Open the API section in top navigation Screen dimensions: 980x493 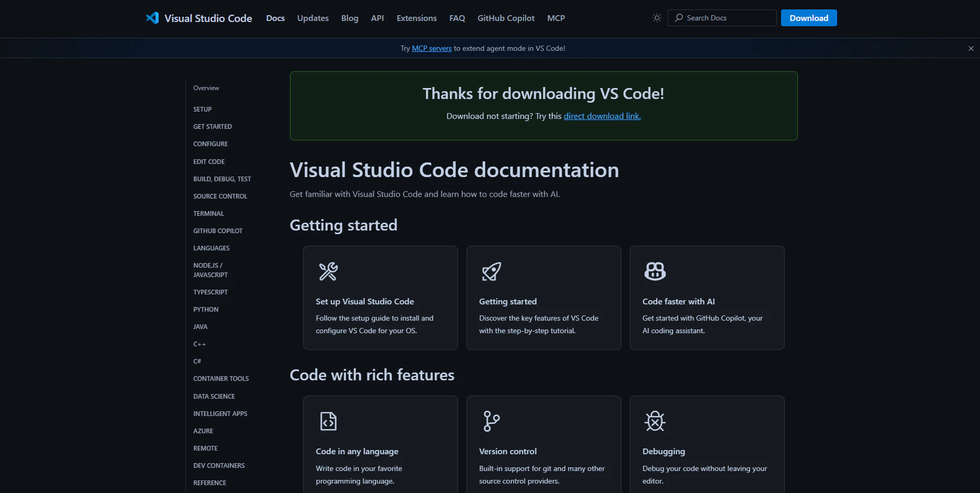(377, 18)
